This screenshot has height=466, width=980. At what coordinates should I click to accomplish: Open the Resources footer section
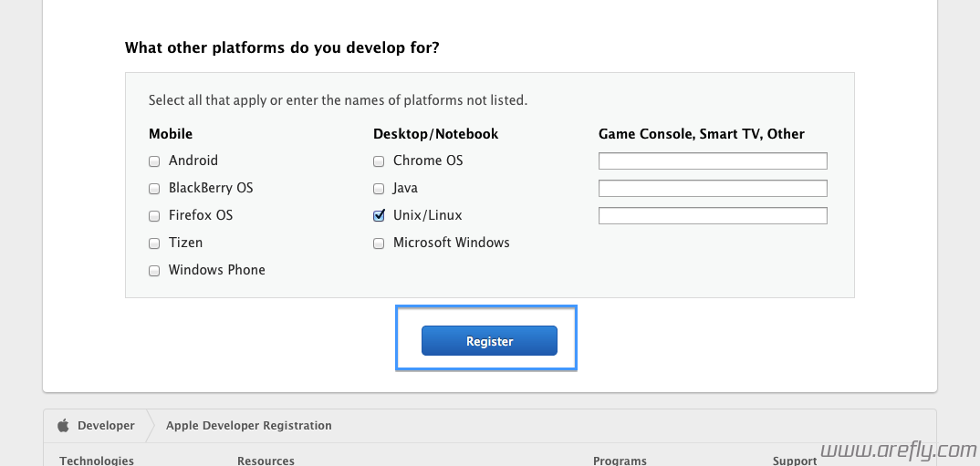(266, 461)
